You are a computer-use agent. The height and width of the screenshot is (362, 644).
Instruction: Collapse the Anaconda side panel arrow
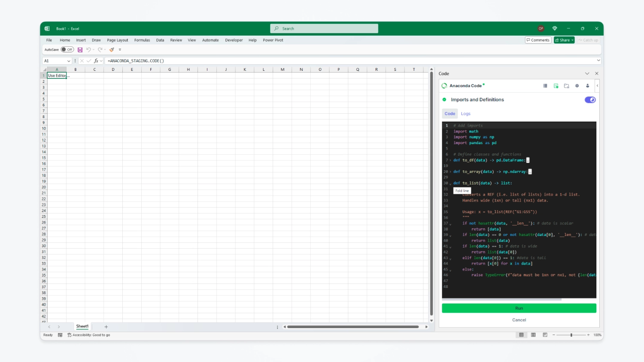coord(597,86)
